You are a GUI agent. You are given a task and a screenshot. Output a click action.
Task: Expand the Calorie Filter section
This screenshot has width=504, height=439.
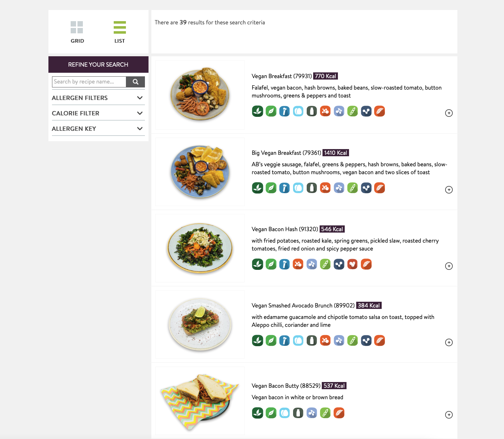point(98,113)
